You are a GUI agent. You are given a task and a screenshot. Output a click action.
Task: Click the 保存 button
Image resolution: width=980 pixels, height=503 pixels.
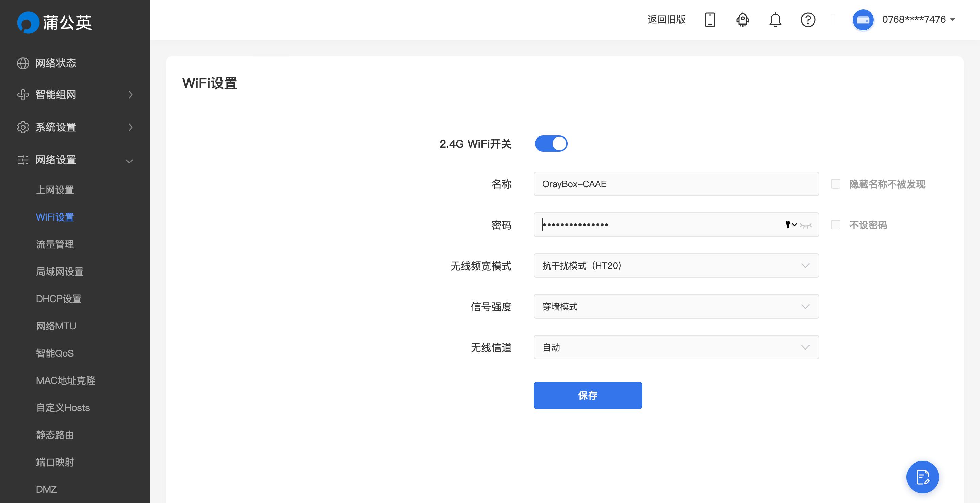click(x=587, y=395)
